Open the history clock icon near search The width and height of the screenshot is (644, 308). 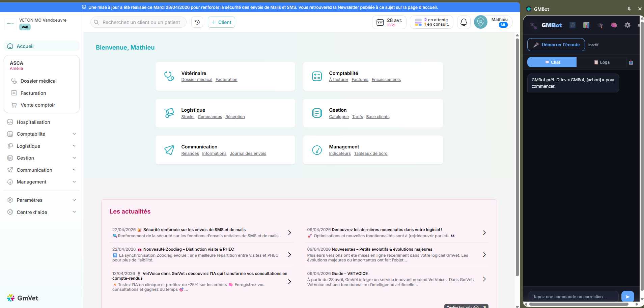point(197,22)
